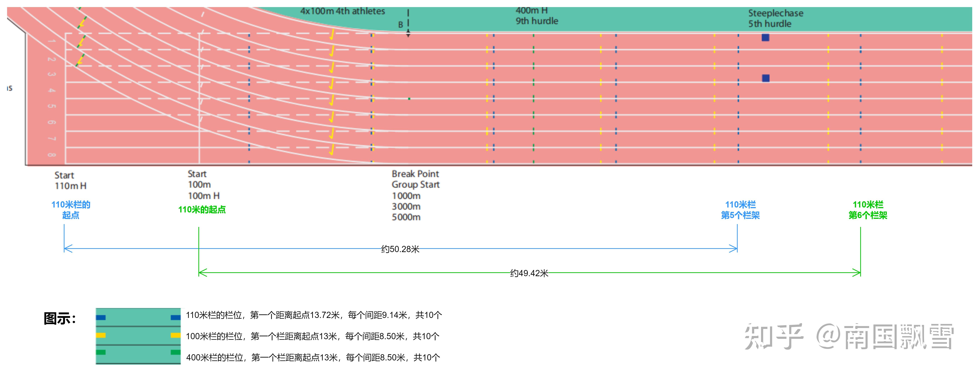The image size is (980, 376).
Task: Click the '约50.28米' distance label
Action: pos(400,249)
